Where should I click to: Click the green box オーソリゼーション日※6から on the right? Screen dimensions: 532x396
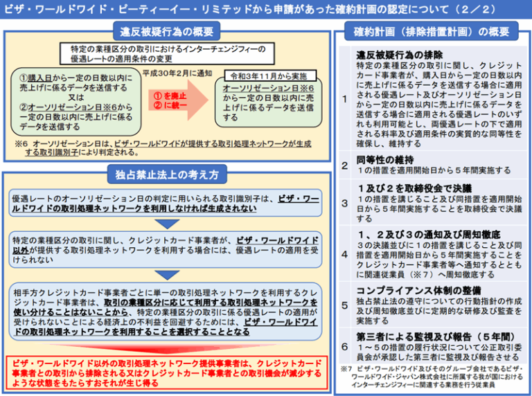(x=268, y=102)
